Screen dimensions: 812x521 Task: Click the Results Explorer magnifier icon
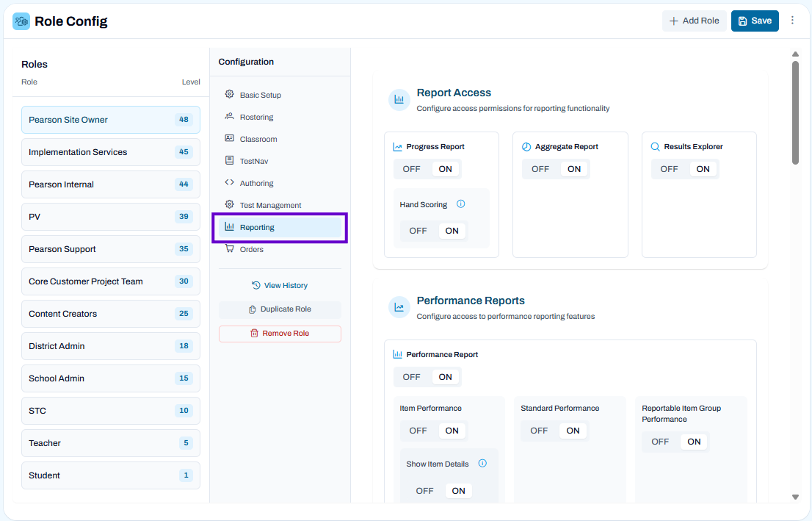coord(655,147)
